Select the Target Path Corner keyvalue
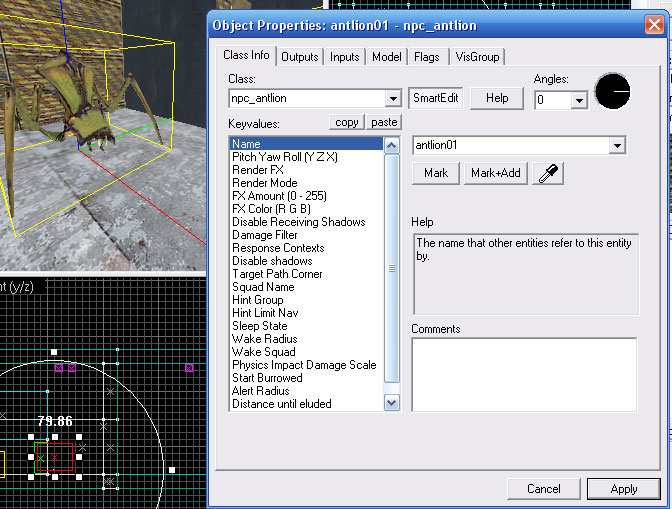The image size is (672, 509). click(x=306, y=274)
